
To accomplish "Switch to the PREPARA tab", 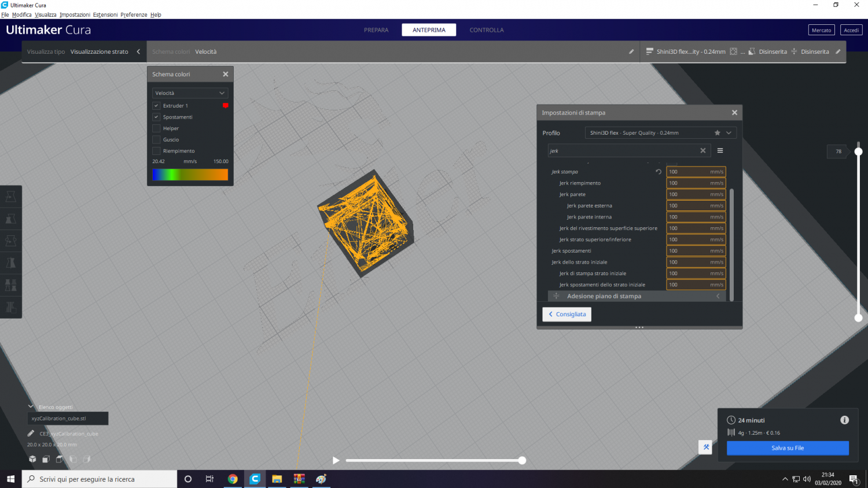I will point(376,30).
